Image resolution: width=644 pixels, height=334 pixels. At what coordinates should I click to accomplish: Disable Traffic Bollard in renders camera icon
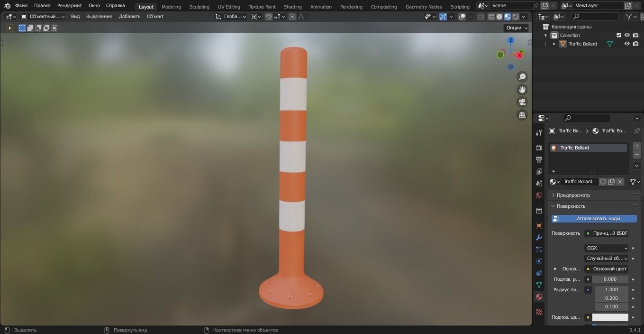click(x=635, y=44)
